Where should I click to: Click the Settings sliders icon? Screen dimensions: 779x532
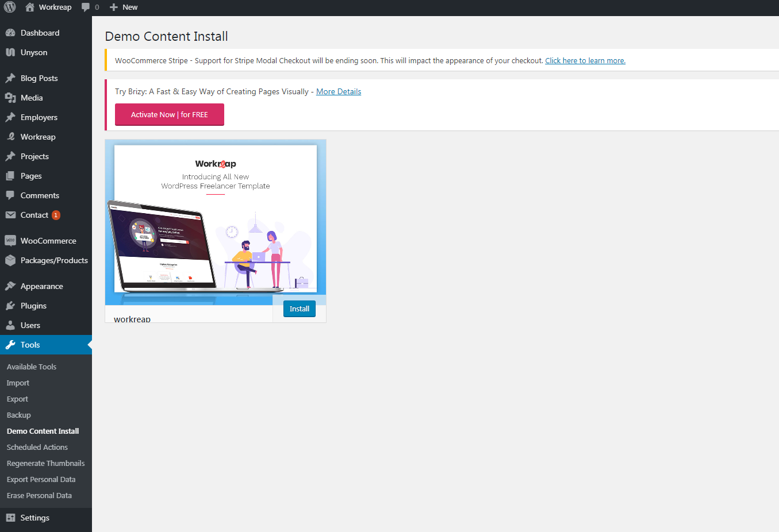pyautogui.click(x=10, y=518)
